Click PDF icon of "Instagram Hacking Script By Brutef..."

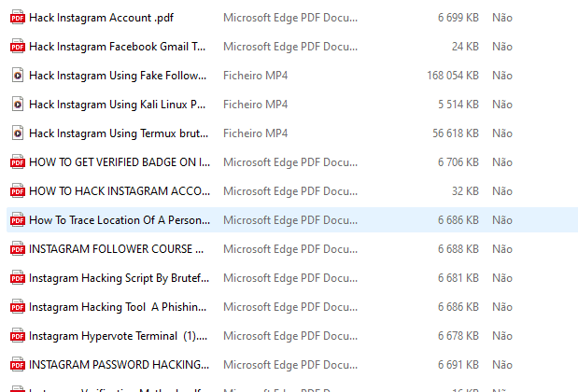17,278
